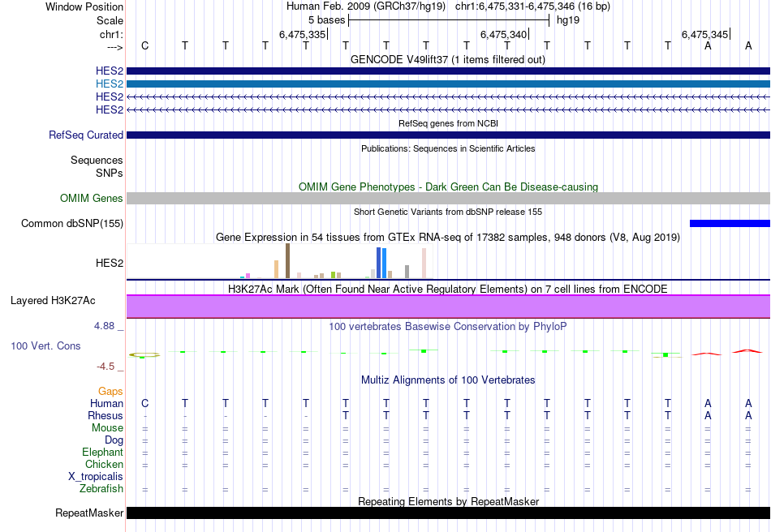Click OMIM Gene Phenotypes track title
The height and width of the screenshot is (532, 771).
[448, 187]
